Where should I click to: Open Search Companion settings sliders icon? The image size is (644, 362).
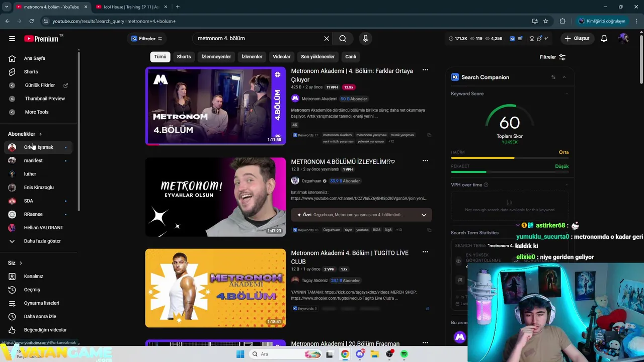click(553, 77)
